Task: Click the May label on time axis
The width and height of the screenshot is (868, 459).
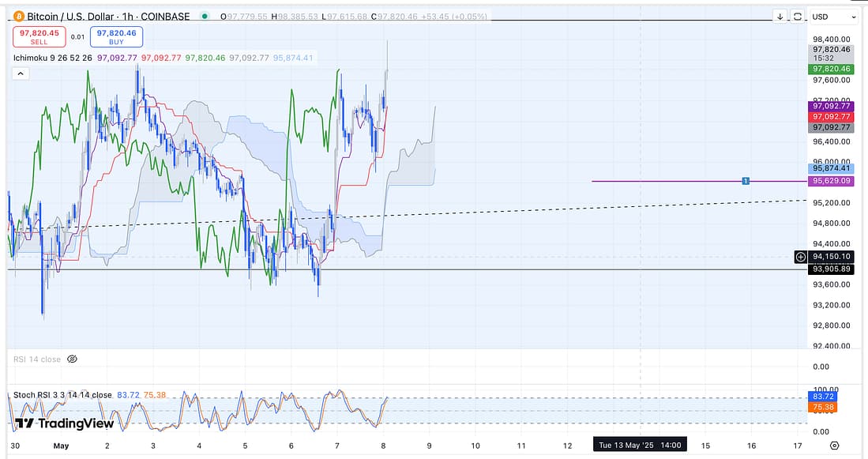Action: point(61,446)
